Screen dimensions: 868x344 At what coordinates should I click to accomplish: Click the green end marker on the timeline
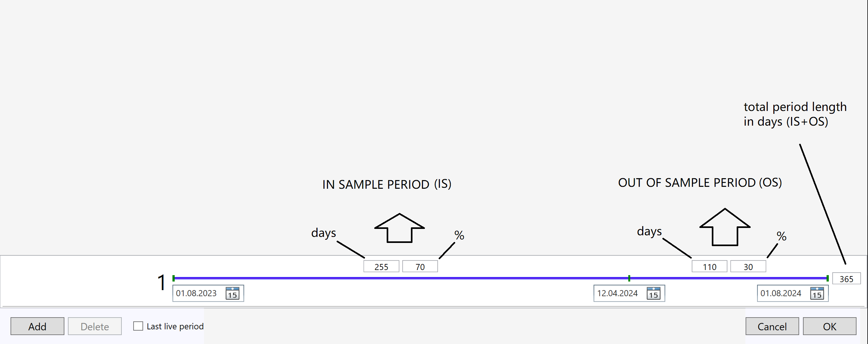[828, 278]
